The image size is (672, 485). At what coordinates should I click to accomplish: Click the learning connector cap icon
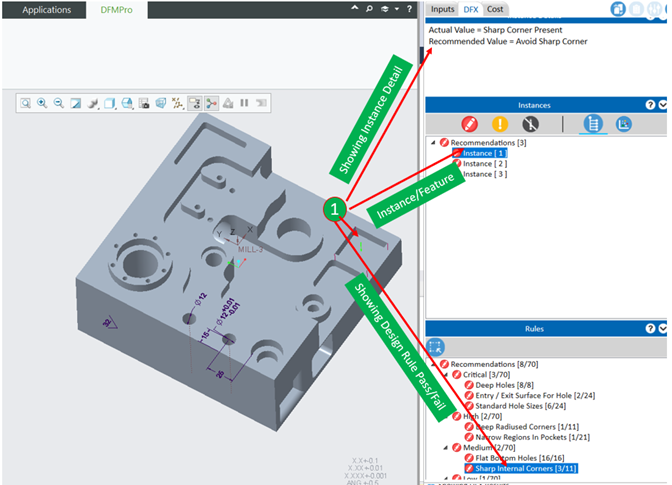point(384,9)
